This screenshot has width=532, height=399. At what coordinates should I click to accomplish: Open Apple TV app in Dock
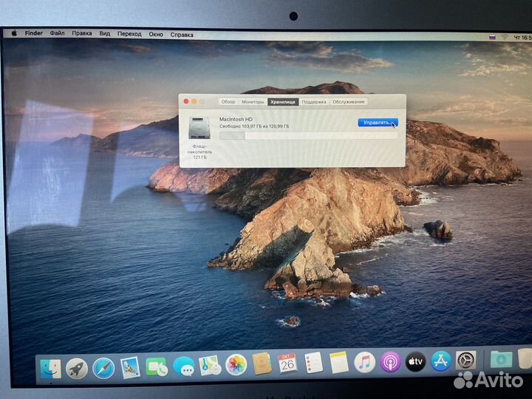click(415, 361)
